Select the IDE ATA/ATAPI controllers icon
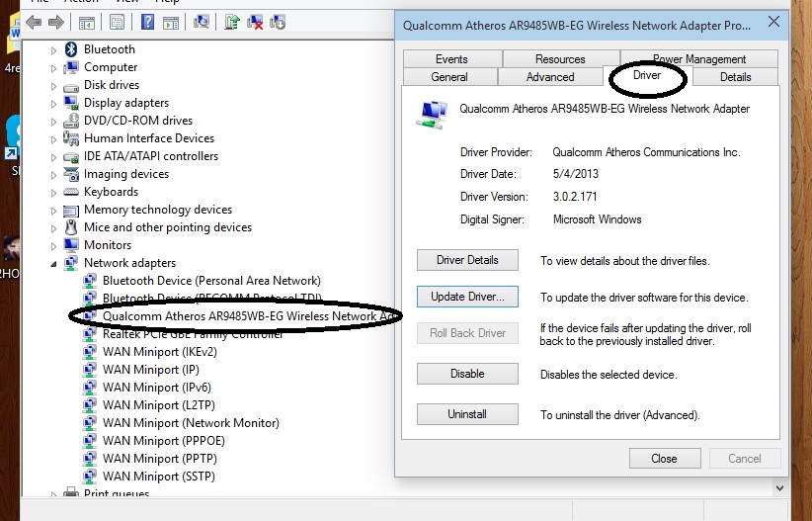 click(x=70, y=156)
